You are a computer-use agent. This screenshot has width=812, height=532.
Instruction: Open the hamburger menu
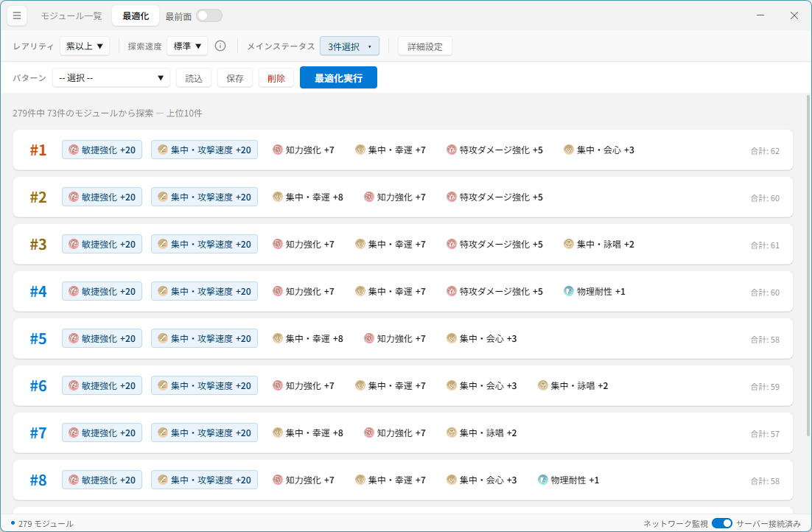click(17, 15)
